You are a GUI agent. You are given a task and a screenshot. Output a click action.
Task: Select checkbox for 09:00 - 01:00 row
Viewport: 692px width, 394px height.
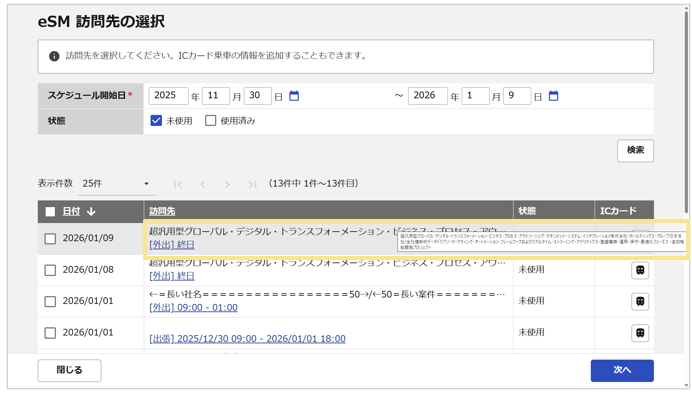[50, 301]
